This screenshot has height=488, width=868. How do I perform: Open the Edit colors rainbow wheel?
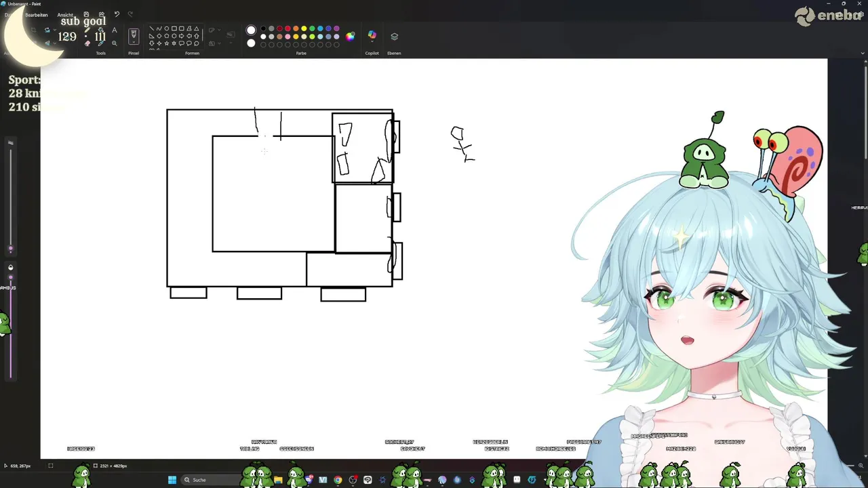(x=350, y=37)
